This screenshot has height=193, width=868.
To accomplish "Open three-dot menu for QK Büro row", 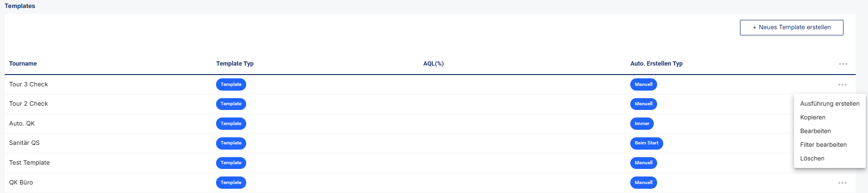I will (x=842, y=183).
